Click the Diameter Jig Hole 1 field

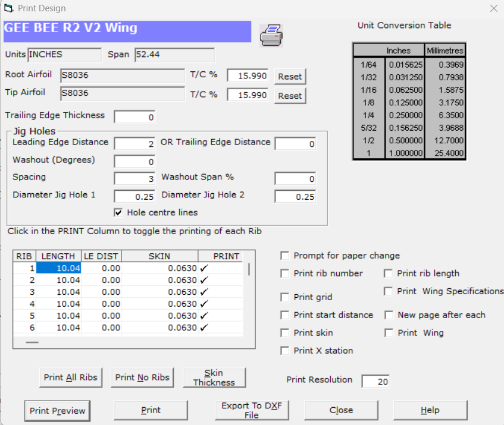click(x=134, y=196)
